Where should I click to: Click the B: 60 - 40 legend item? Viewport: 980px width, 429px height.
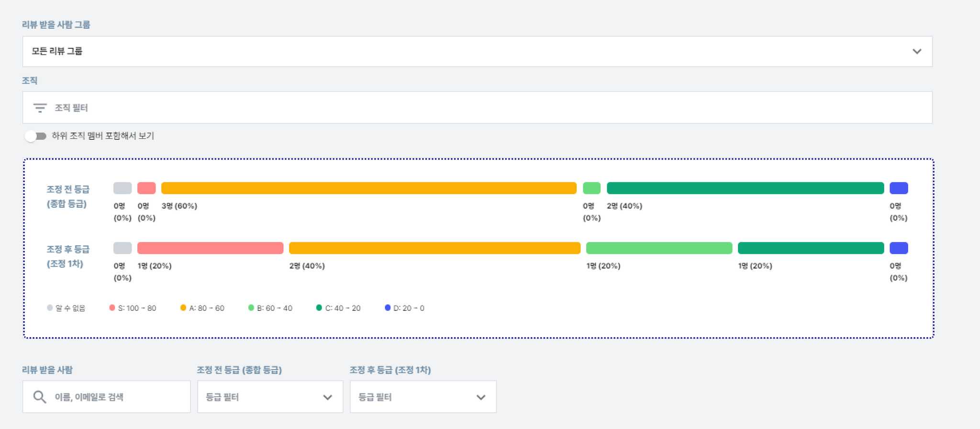tap(270, 308)
